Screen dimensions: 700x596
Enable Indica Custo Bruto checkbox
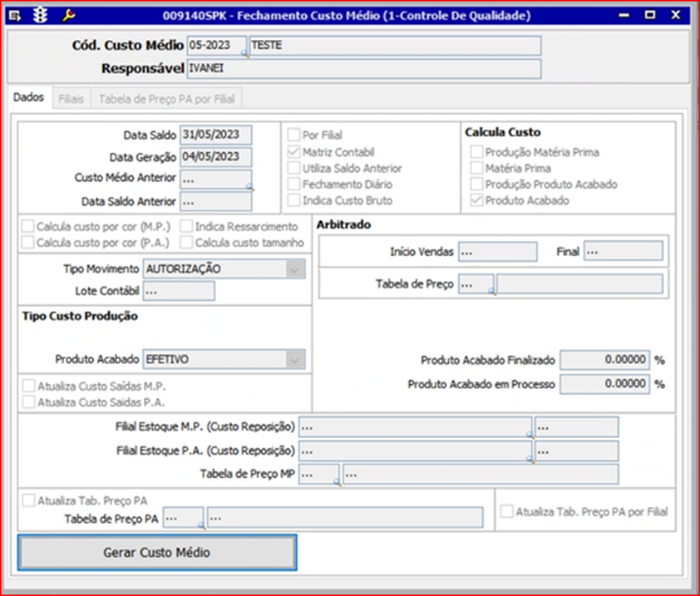click(x=293, y=200)
